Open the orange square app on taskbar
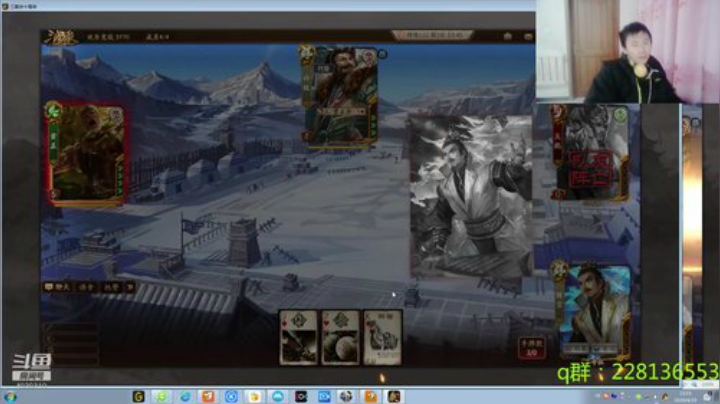Image resolution: width=720 pixels, height=404 pixels. pyautogui.click(x=208, y=396)
